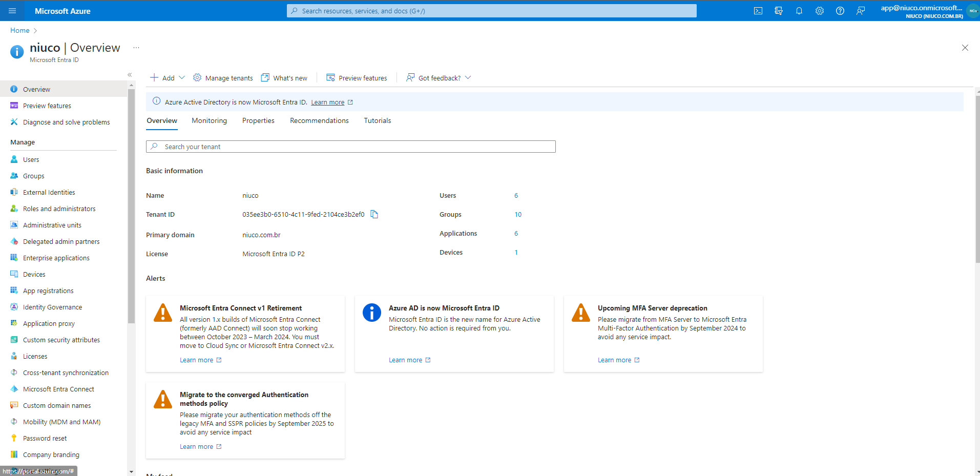Screen dimensions: 980x476
Task: Click What's new in the toolbar
Action: [284, 78]
